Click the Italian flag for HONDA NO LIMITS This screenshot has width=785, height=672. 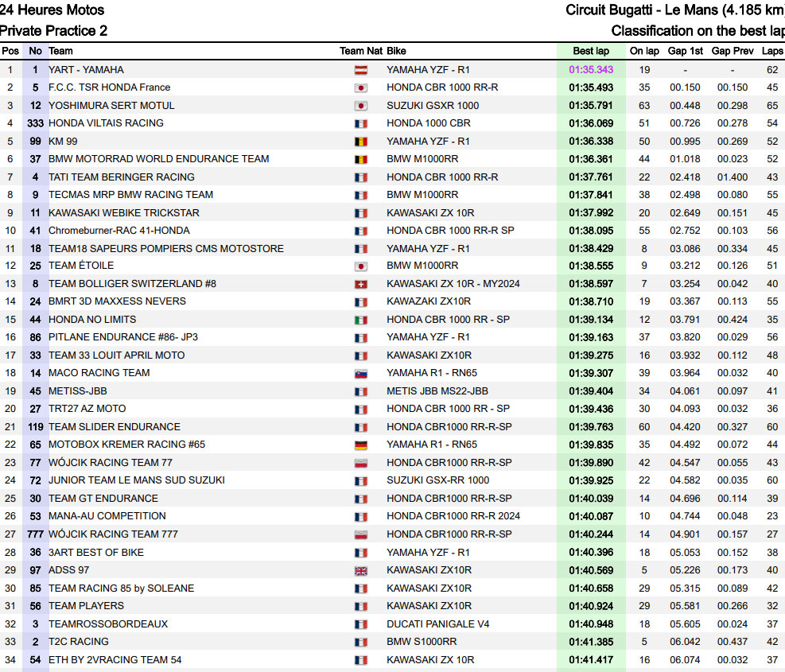click(x=360, y=320)
